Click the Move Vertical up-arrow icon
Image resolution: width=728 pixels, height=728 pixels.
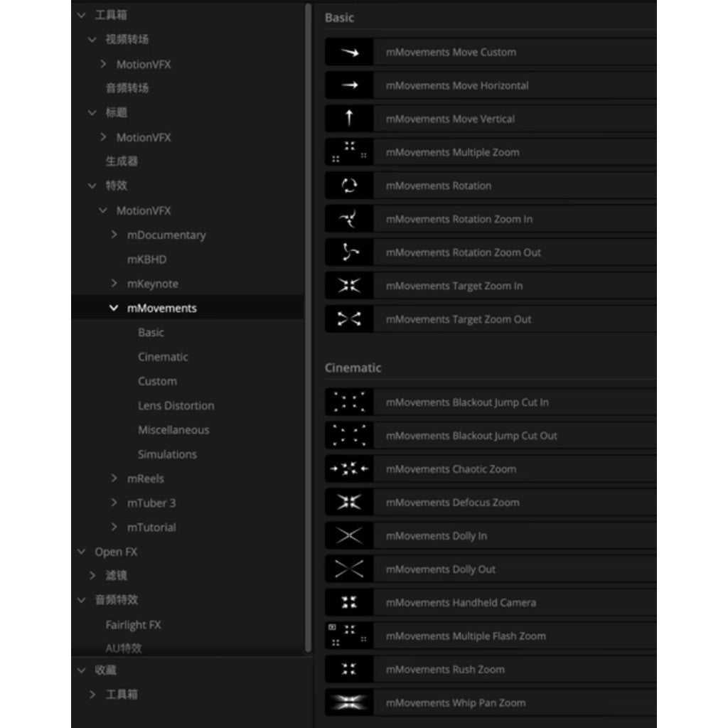(x=349, y=119)
